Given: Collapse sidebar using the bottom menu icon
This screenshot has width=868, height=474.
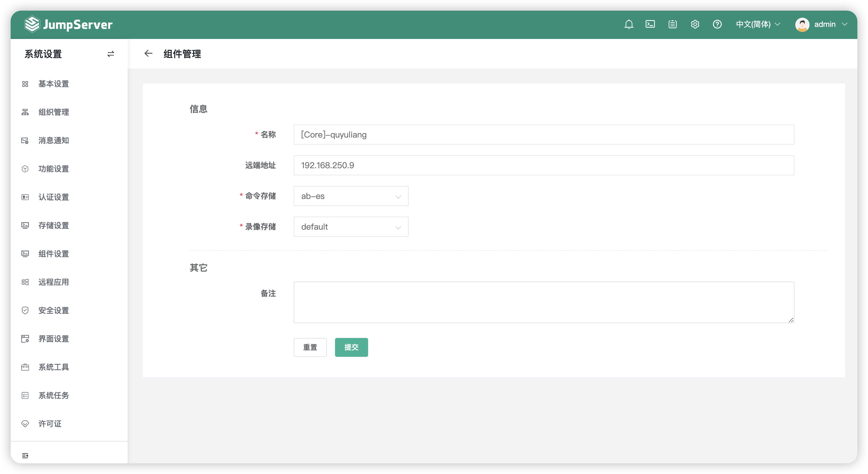Looking at the screenshot, I should coord(25,455).
